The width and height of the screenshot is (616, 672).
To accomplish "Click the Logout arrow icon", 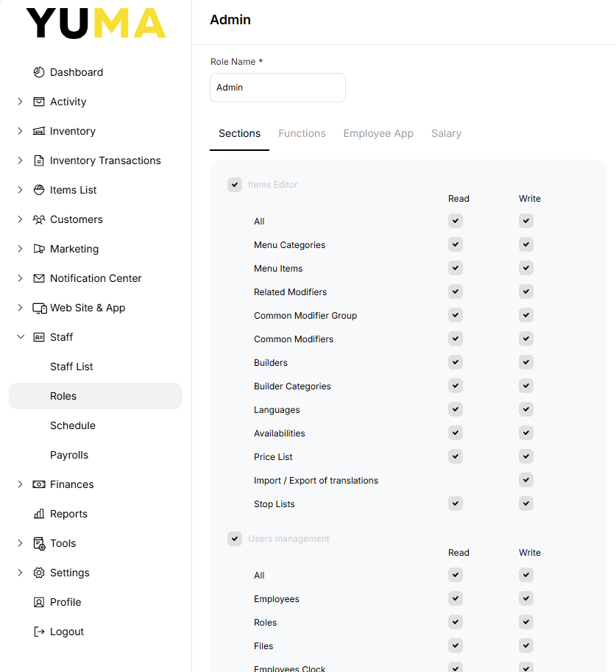I will coord(39,632).
